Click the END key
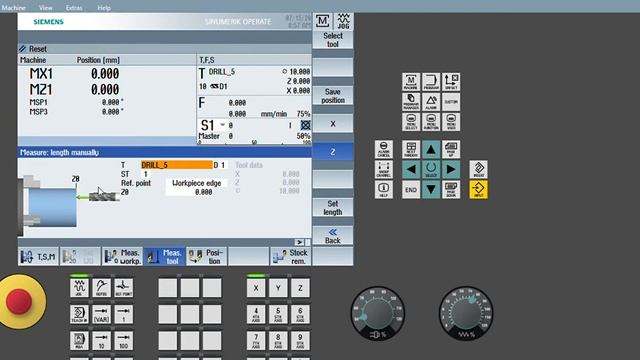Viewport: 640px width, 360px height. (411, 189)
